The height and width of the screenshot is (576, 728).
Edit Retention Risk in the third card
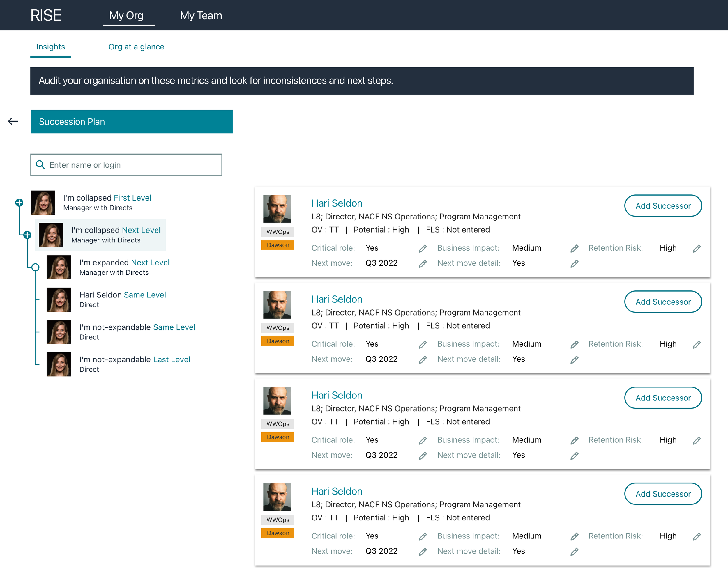click(x=697, y=440)
